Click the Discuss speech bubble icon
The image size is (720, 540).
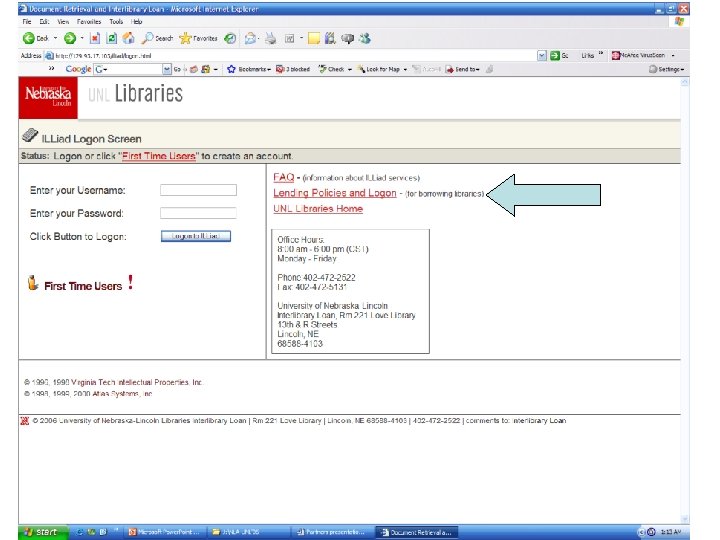click(348, 39)
